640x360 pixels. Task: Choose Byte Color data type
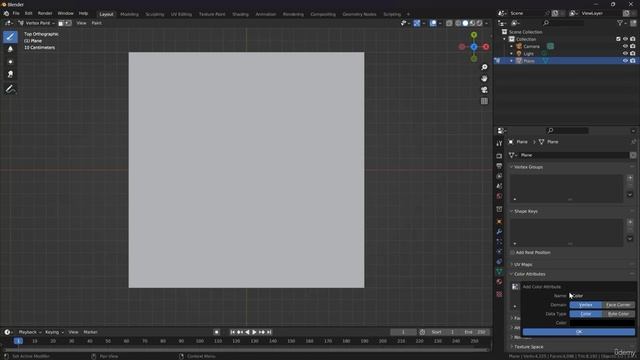point(618,314)
